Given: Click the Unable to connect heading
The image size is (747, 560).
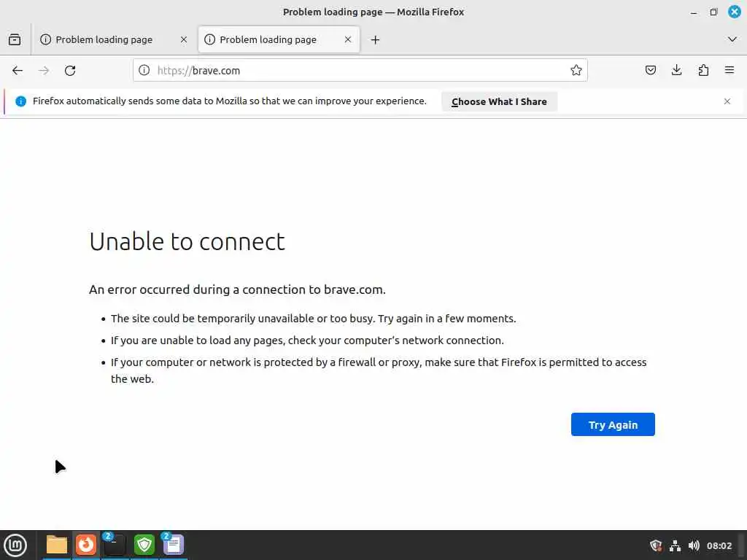Looking at the screenshot, I should (187, 241).
